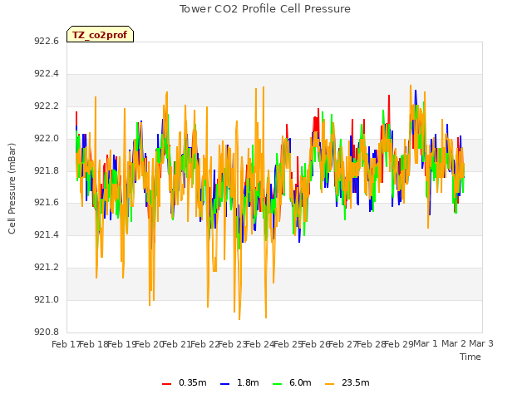Select the 1.8m legend label

pyautogui.click(x=248, y=382)
